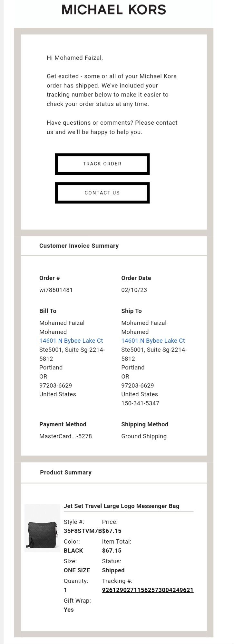Open the Ship To street address link
This screenshot has width=234, height=644.
click(153, 341)
